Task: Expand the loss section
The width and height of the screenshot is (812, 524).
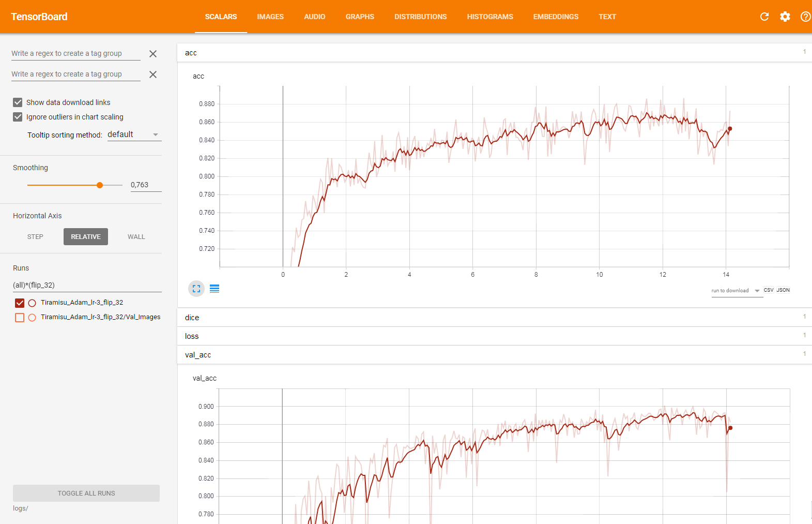Action: (495, 336)
